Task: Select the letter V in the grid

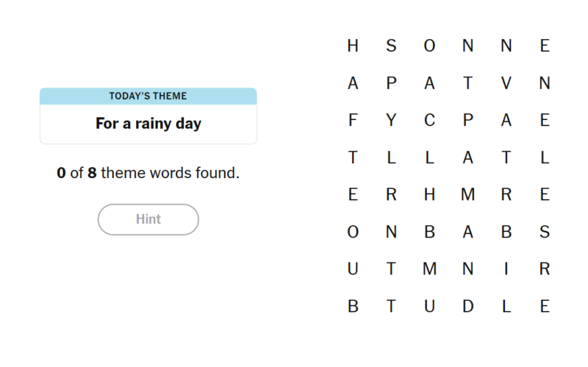Action: pyautogui.click(x=506, y=83)
